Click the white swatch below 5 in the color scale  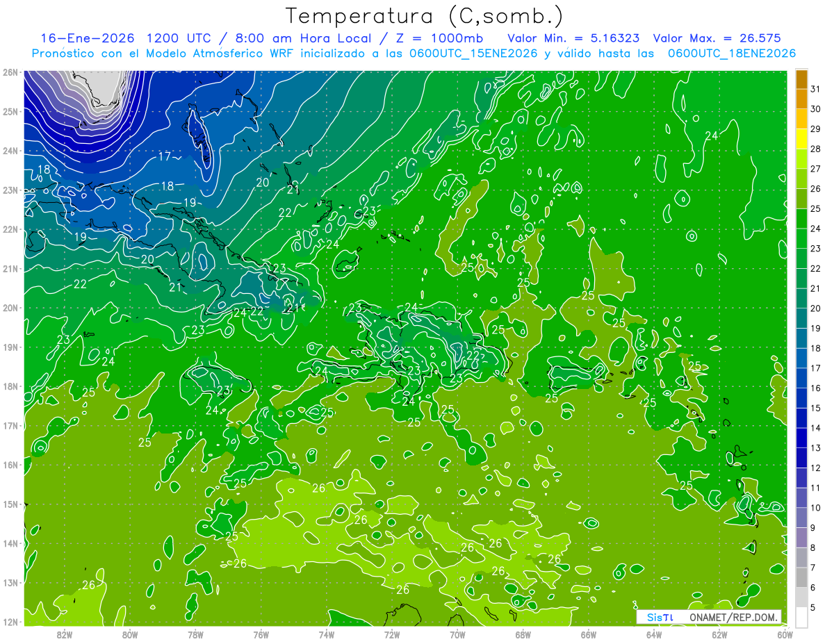tap(801, 617)
